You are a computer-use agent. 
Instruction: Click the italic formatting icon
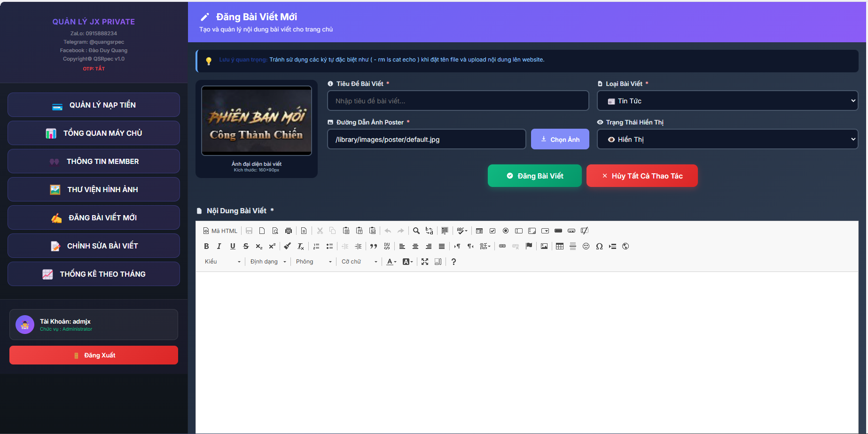(219, 246)
